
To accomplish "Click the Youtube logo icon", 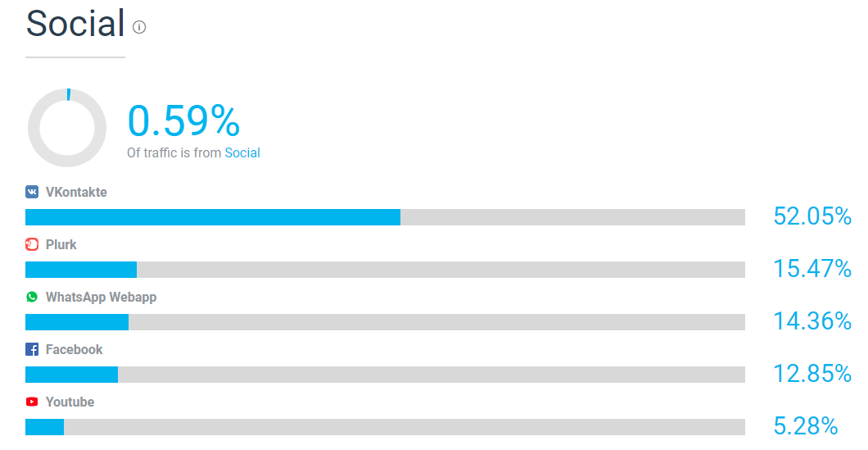I will coord(32,402).
